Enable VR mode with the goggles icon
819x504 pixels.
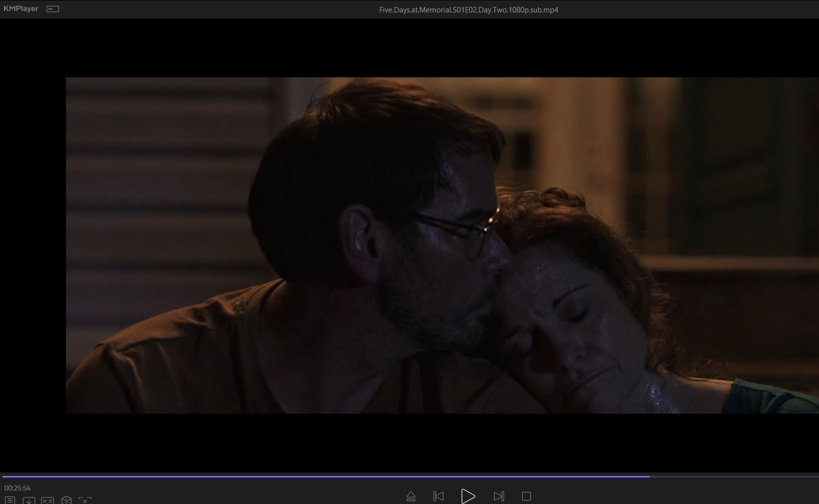pyautogui.click(x=48, y=500)
